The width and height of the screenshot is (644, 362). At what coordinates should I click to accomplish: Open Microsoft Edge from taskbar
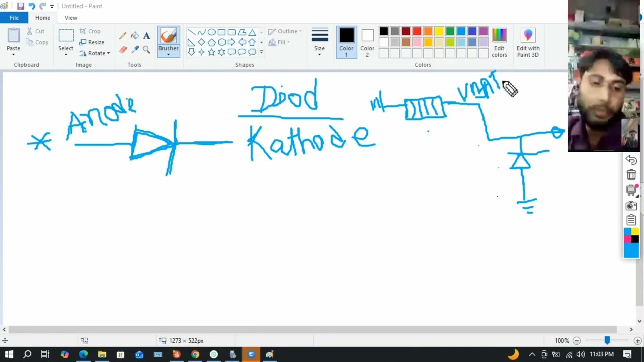pos(84,354)
